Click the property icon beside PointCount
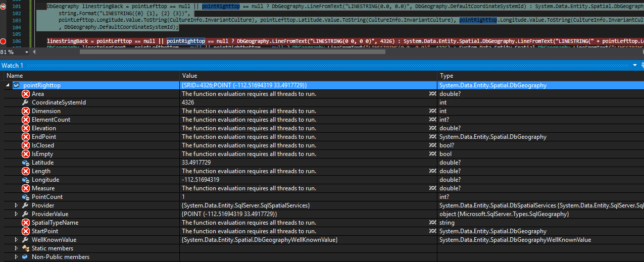 (x=26, y=197)
